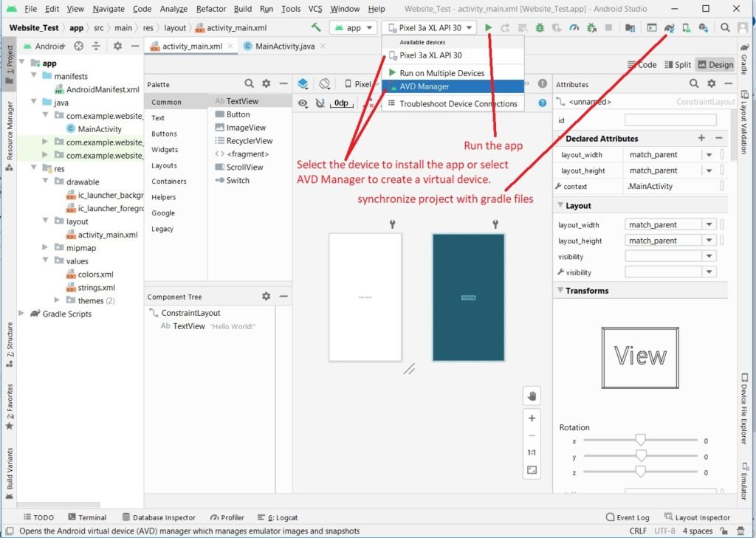Open declared layout_width dropdown arrow
The width and height of the screenshot is (756, 538).
pos(709,155)
